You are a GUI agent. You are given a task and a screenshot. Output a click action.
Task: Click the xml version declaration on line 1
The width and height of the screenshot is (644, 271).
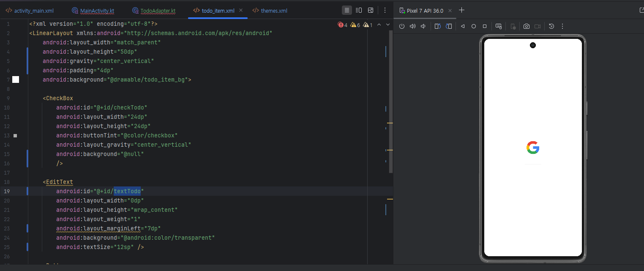click(93, 24)
